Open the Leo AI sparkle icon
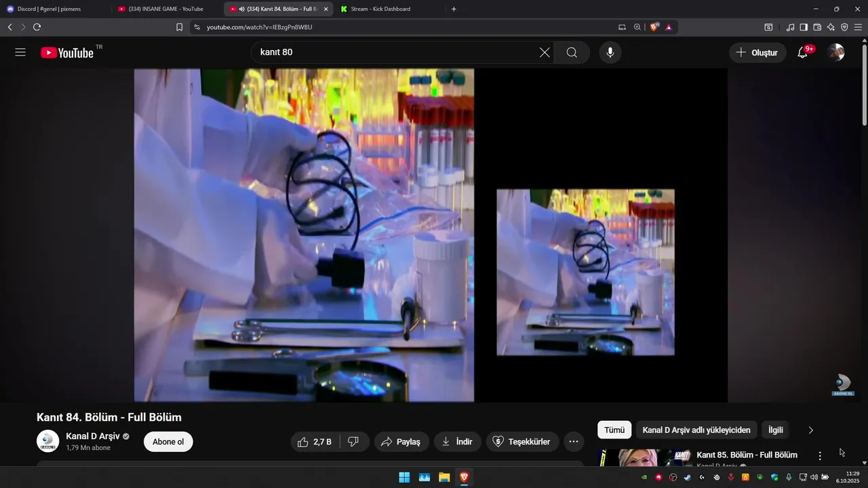The width and height of the screenshot is (868, 488). (x=831, y=27)
